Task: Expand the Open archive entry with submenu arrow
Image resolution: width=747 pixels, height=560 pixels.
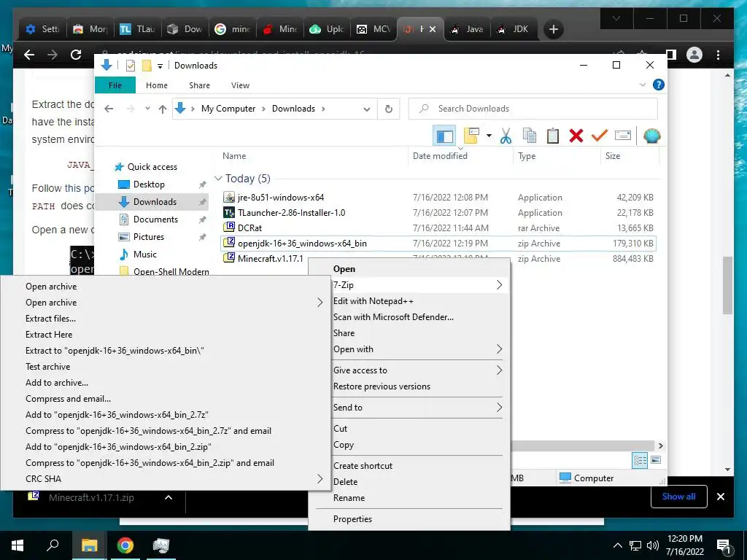Action: pyautogui.click(x=166, y=303)
